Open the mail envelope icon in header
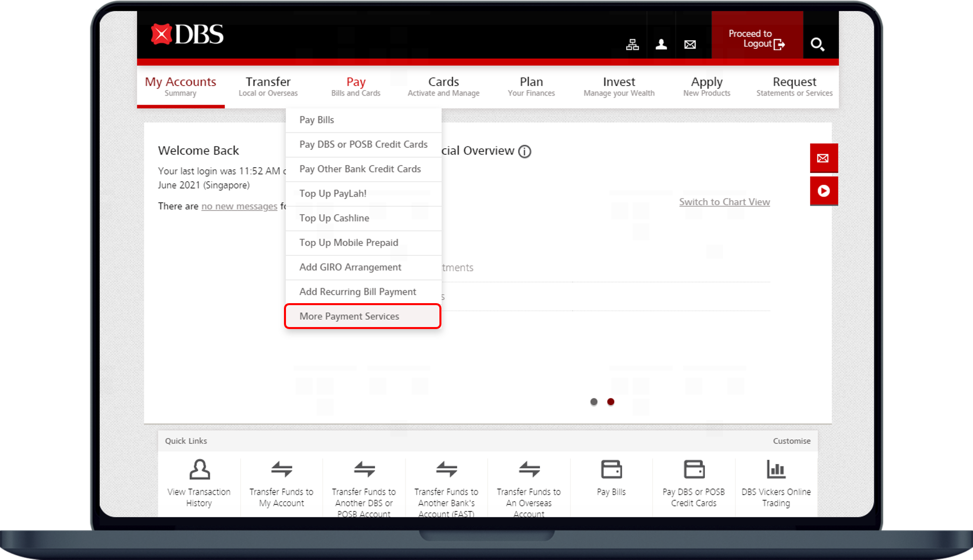This screenshot has width=973, height=560. [x=690, y=45]
